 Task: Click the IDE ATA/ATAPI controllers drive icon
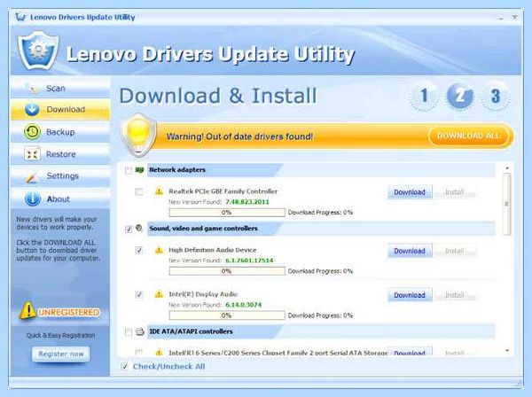[139, 331]
